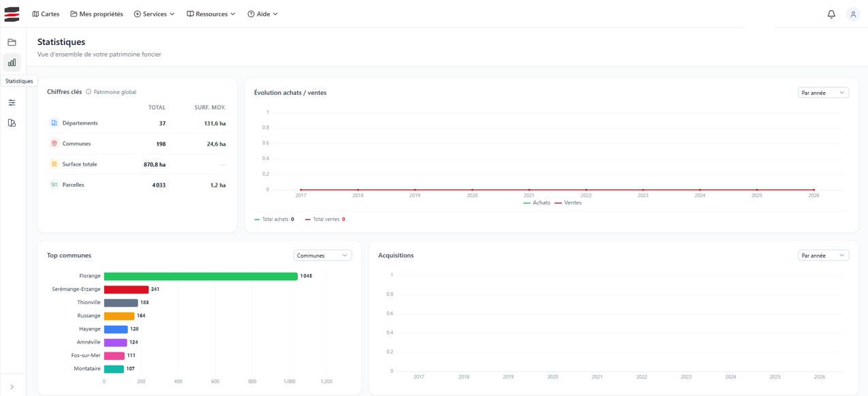Click the info icon next to Patrimoine global
This screenshot has height=396, width=868.
click(x=89, y=92)
